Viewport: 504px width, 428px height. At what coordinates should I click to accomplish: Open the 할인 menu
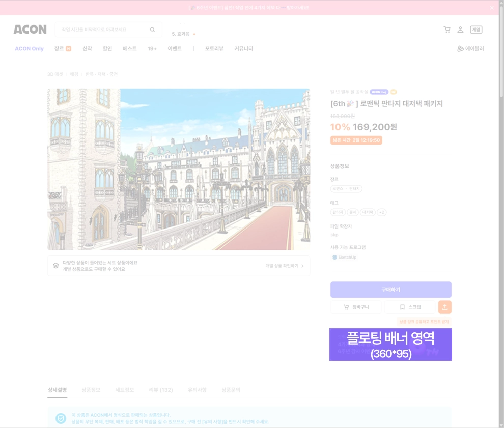coord(107,48)
